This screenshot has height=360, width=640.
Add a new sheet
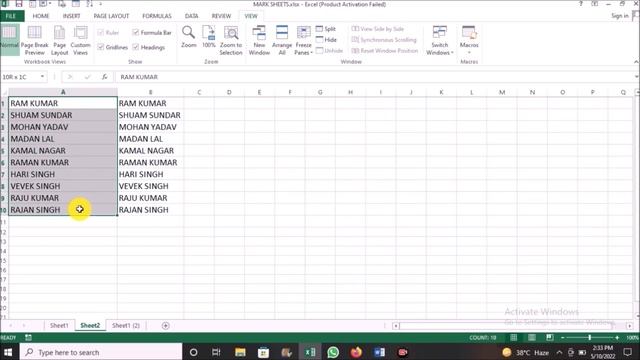point(165,326)
